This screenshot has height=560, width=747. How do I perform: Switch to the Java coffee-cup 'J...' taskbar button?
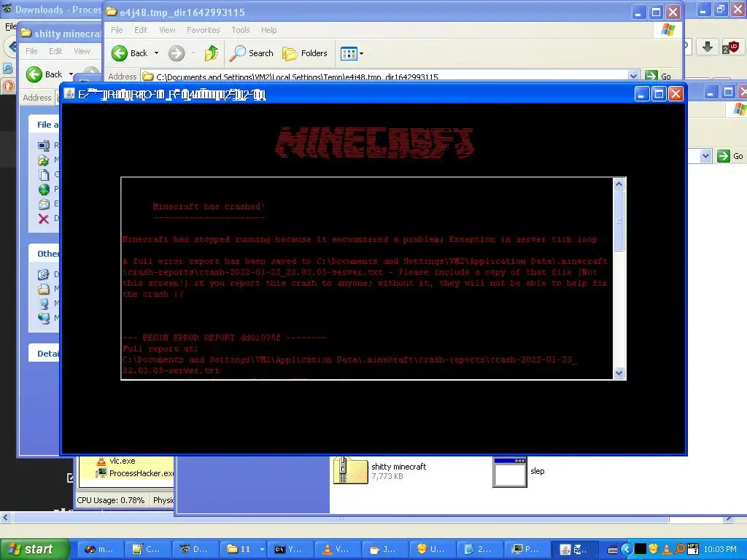385,549
